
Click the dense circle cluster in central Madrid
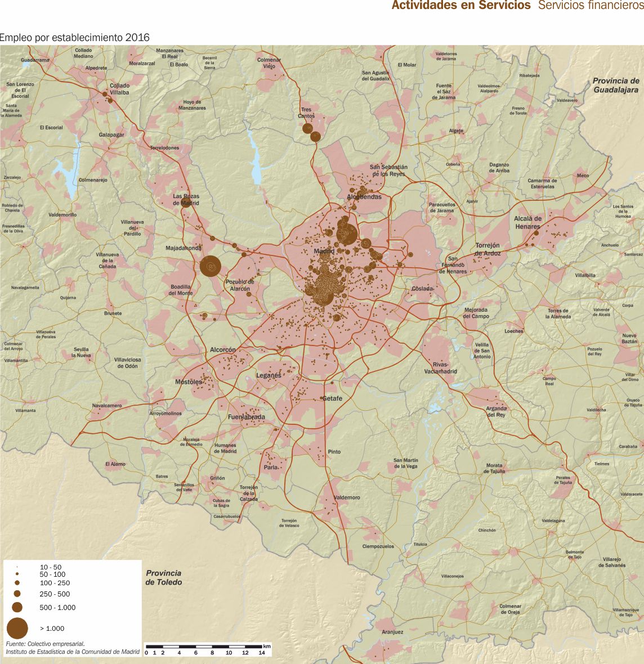click(323, 290)
